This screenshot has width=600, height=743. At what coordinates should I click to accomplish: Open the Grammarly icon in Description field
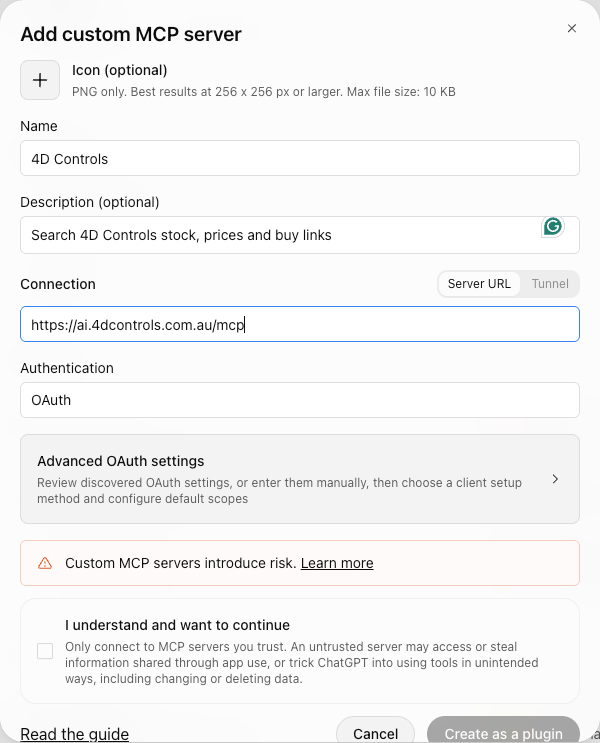pyautogui.click(x=553, y=227)
